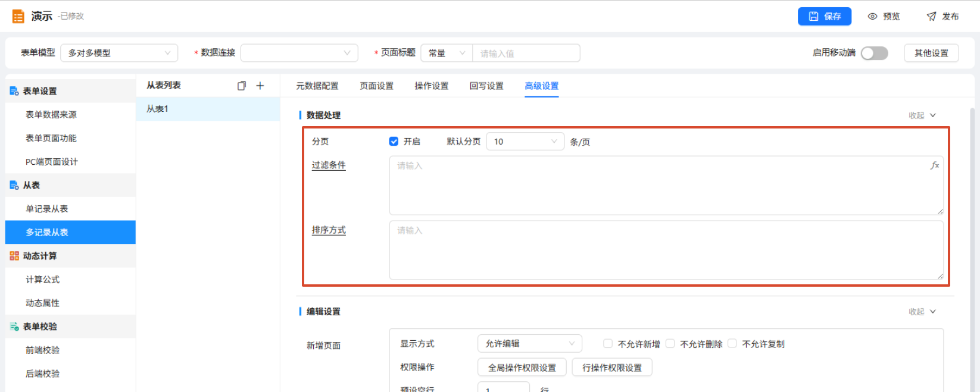Add a new sub-table with plus icon
The width and height of the screenshot is (980, 392).
click(260, 86)
